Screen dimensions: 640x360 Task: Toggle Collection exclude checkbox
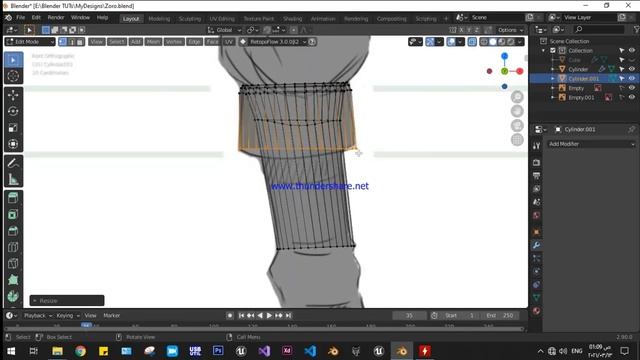click(x=553, y=51)
